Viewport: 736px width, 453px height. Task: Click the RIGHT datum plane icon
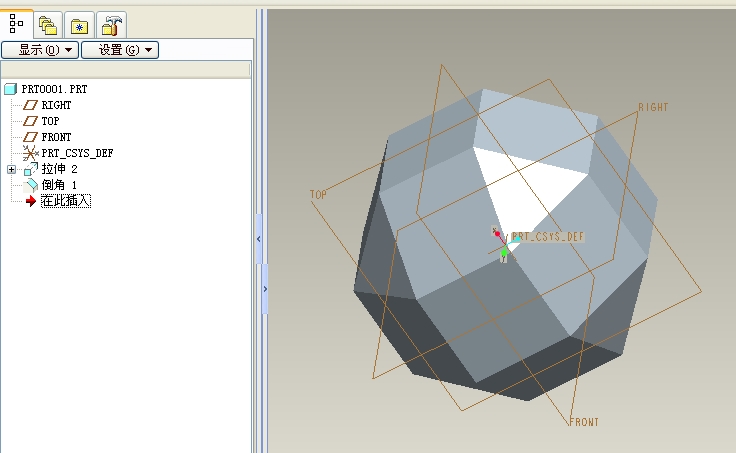click(x=31, y=105)
